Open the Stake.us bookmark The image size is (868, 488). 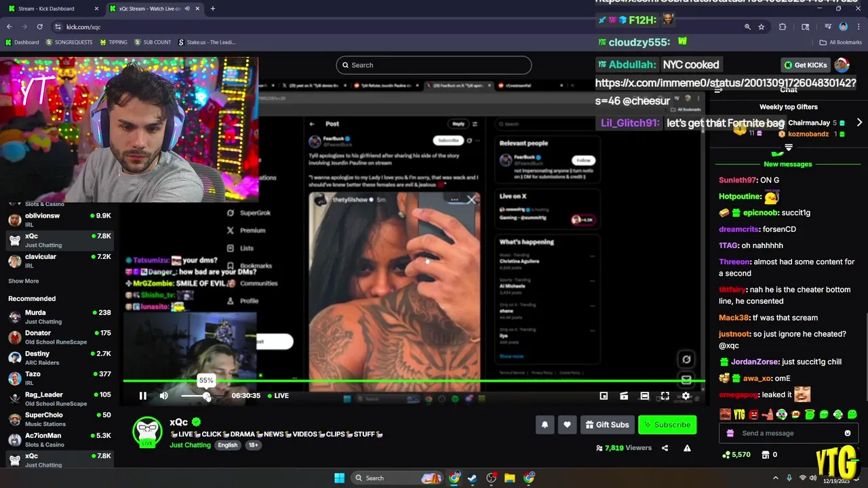(x=207, y=42)
